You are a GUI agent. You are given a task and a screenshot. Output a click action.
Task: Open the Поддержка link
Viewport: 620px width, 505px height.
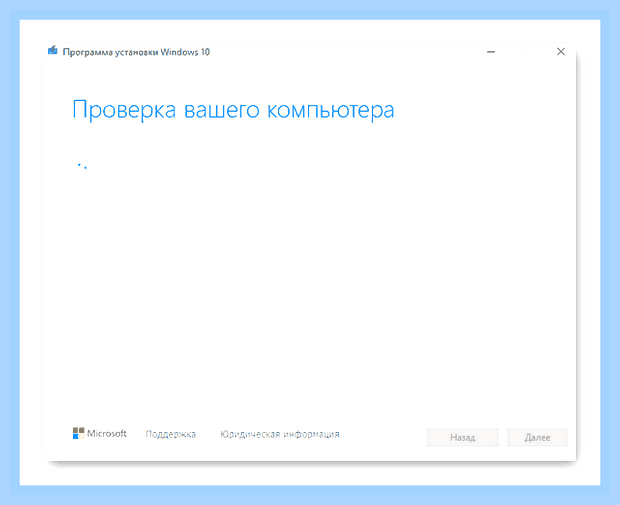coord(170,434)
